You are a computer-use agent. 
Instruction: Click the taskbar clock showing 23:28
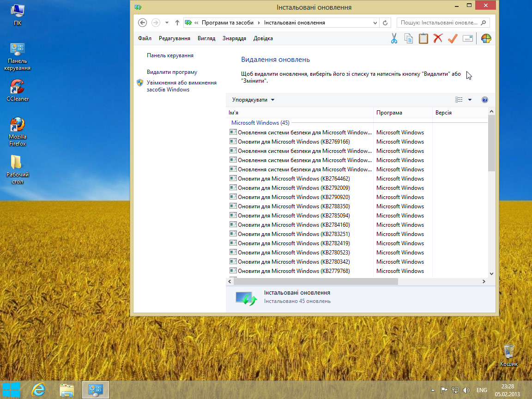pyautogui.click(x=507, y=390)
